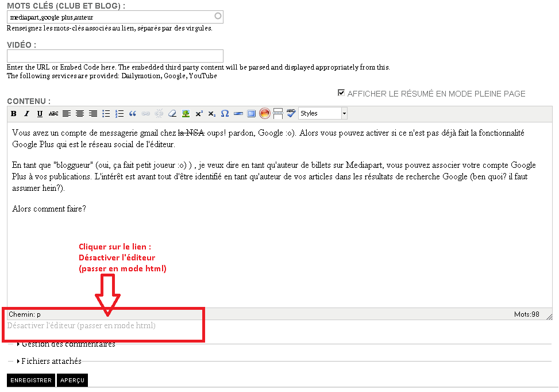This screenshot has height=392, width=559.
Task: Apply superscript formatting
Action: [199, 113]
